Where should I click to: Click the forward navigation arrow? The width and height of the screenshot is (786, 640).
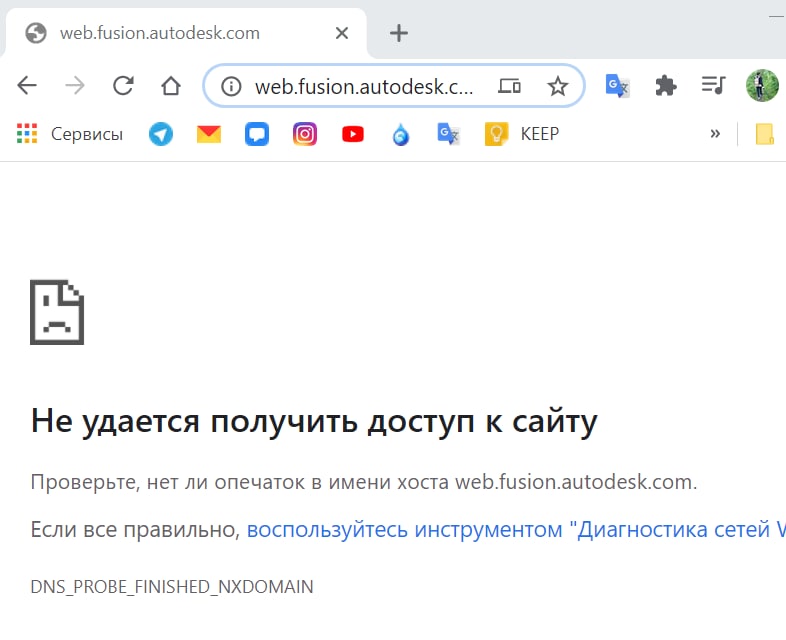tap(75, 85)
